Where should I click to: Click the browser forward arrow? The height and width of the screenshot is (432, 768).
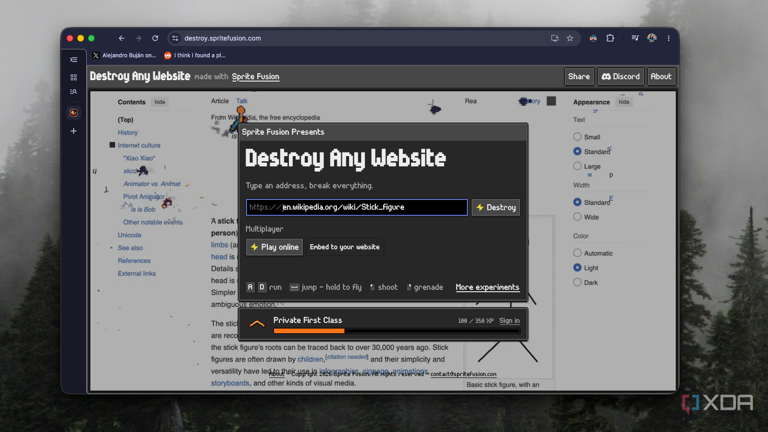pyautogui.click(x=138, y=38)
